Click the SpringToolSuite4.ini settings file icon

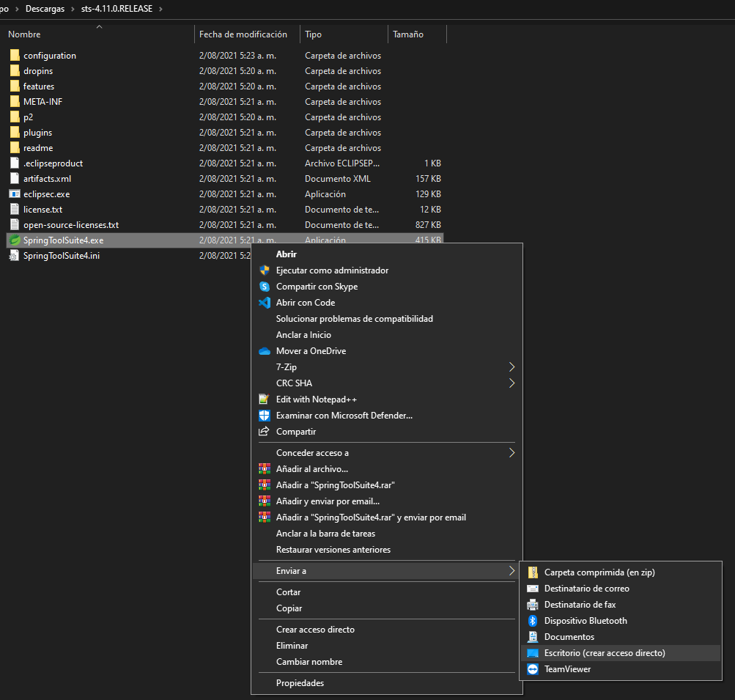click(x=15, y=256)
